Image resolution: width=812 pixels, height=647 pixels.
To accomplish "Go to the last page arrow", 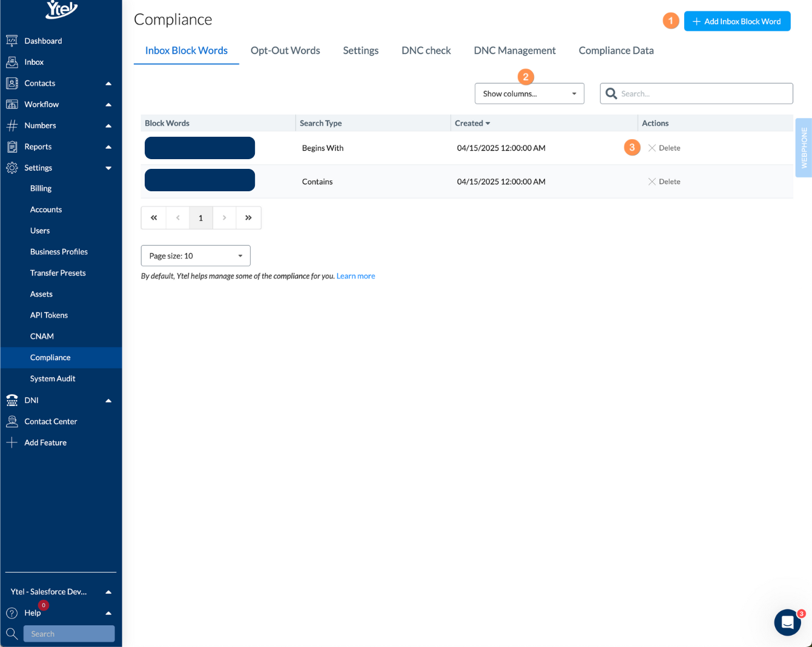I will (248, 218).
